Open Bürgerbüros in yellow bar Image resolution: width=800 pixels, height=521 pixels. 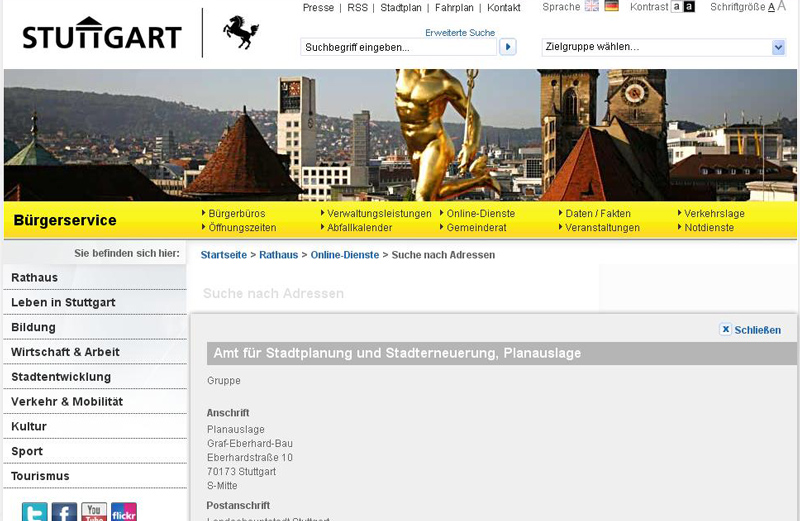point(237,213)
